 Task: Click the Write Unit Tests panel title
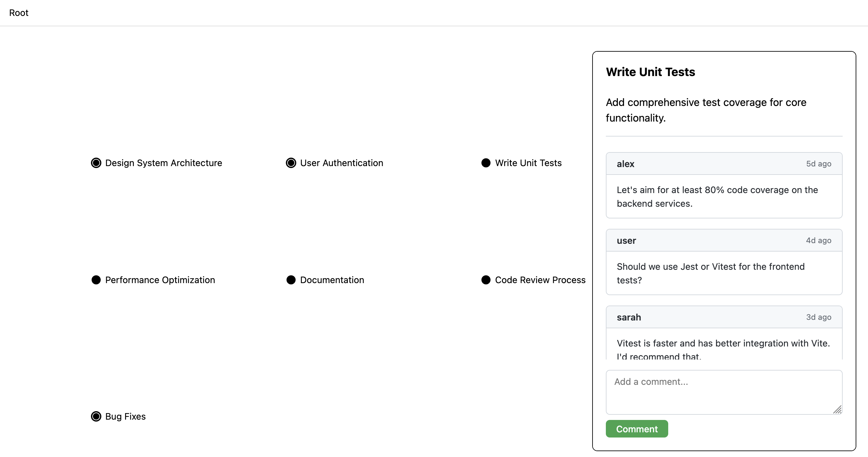click(650, 72)
